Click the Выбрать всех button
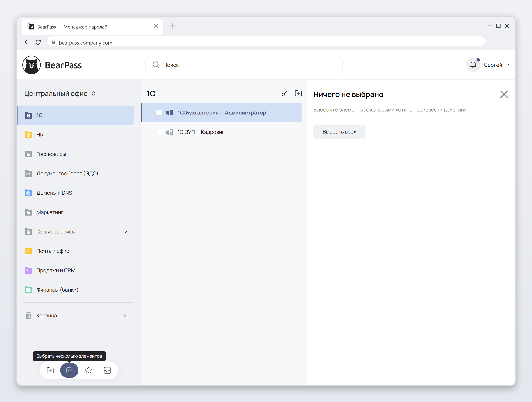Viewport: 532px width, 402px height. (x=339, y=132)
